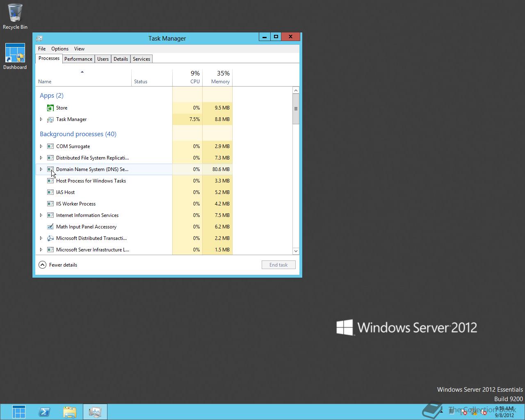Select the Processes tab
This screenshot has width=525, height=420.
click(49, 58)
